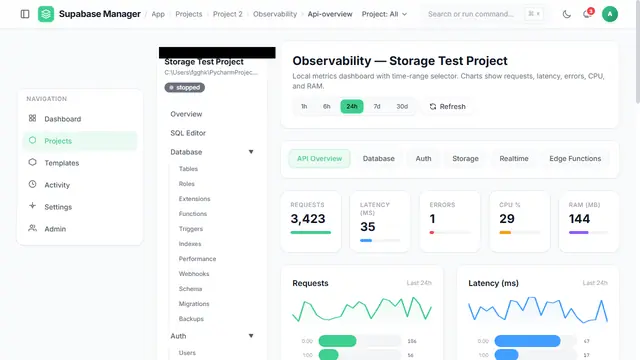Open Extensions under Database
640x360 pixels.
(194, 199)
